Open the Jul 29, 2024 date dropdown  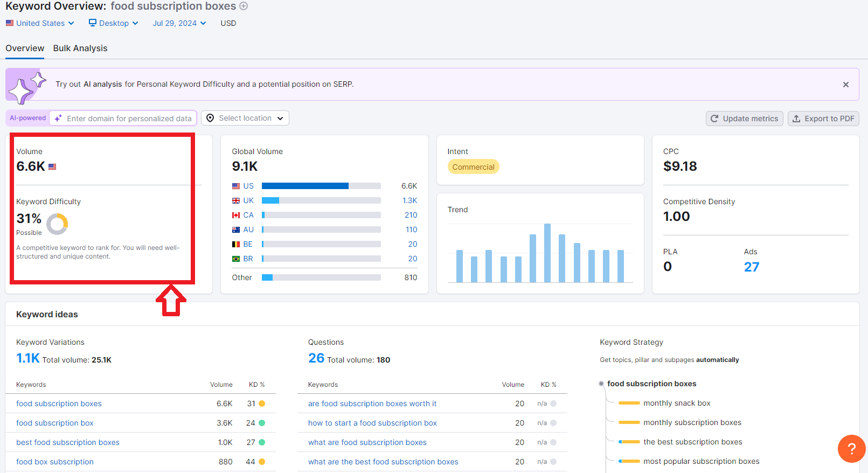click(x=179, y=23)
